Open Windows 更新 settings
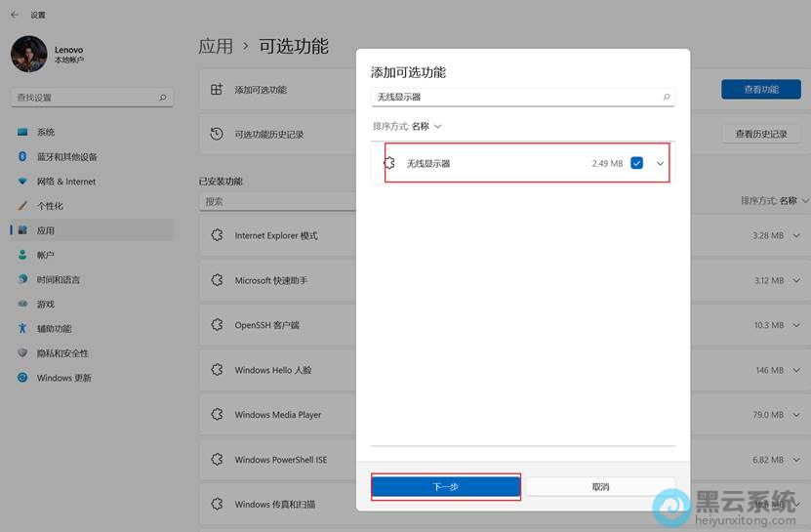The image size is (811, 532). pos(92,378)
